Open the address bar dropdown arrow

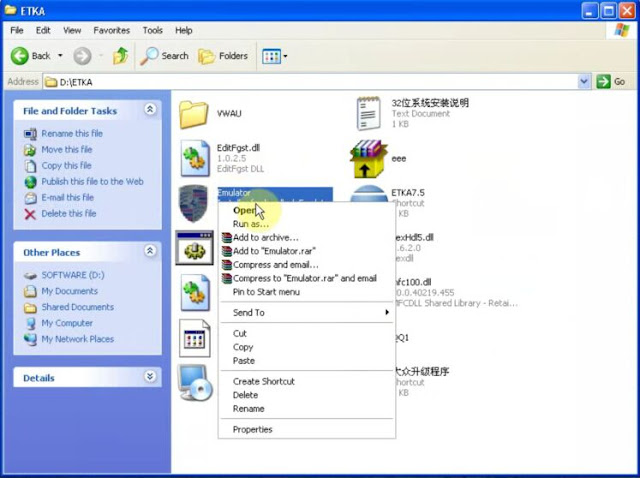(584, 82)
